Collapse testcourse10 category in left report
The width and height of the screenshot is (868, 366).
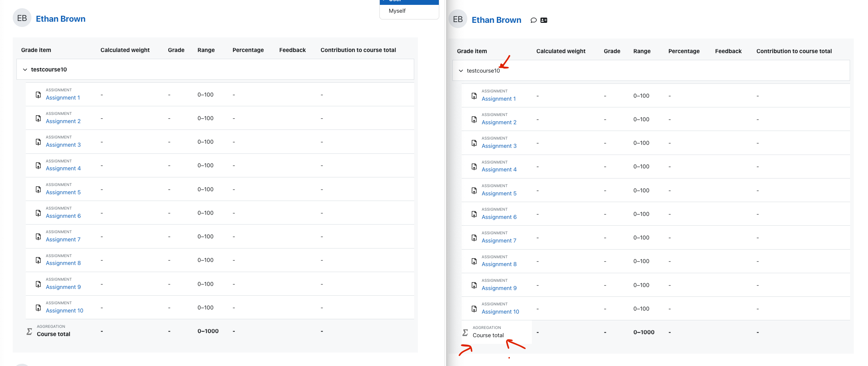25,70
